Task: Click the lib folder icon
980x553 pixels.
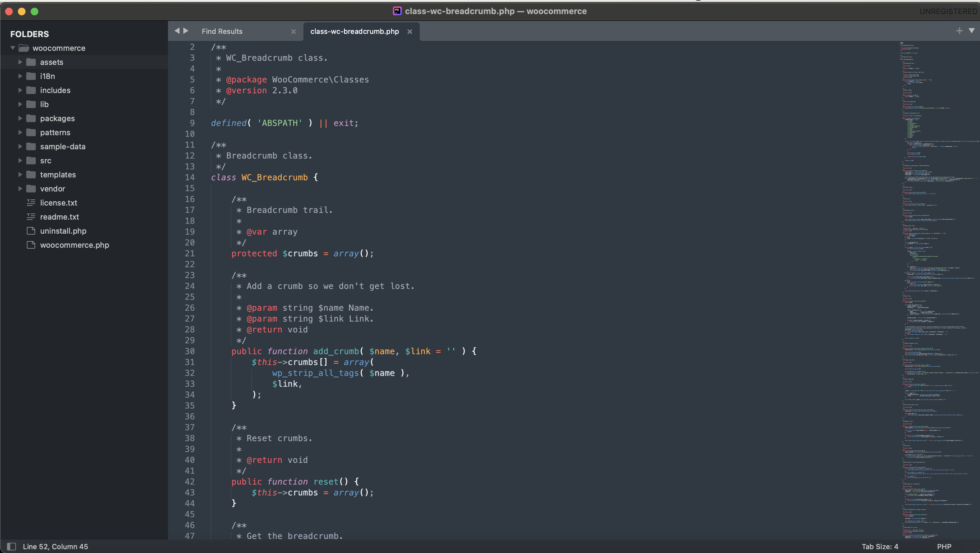Action: 31,104
